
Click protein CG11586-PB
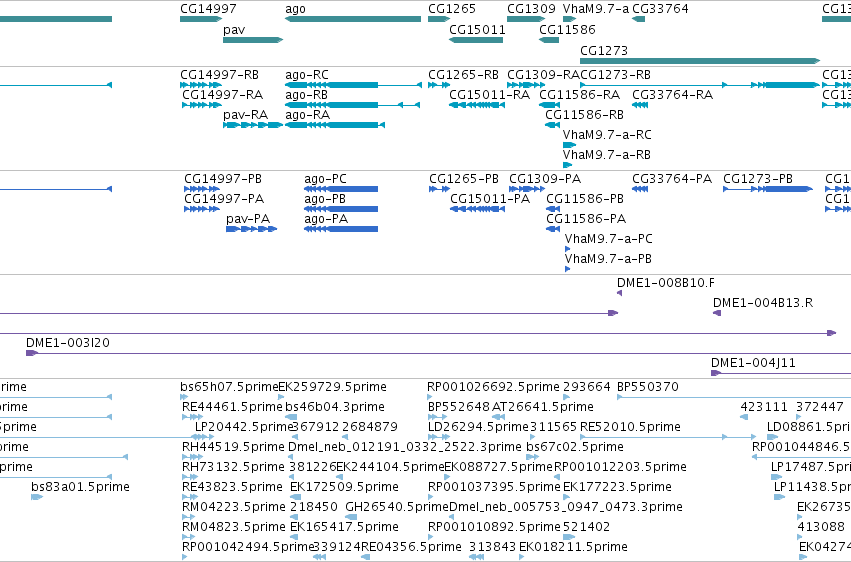point(585,199)
